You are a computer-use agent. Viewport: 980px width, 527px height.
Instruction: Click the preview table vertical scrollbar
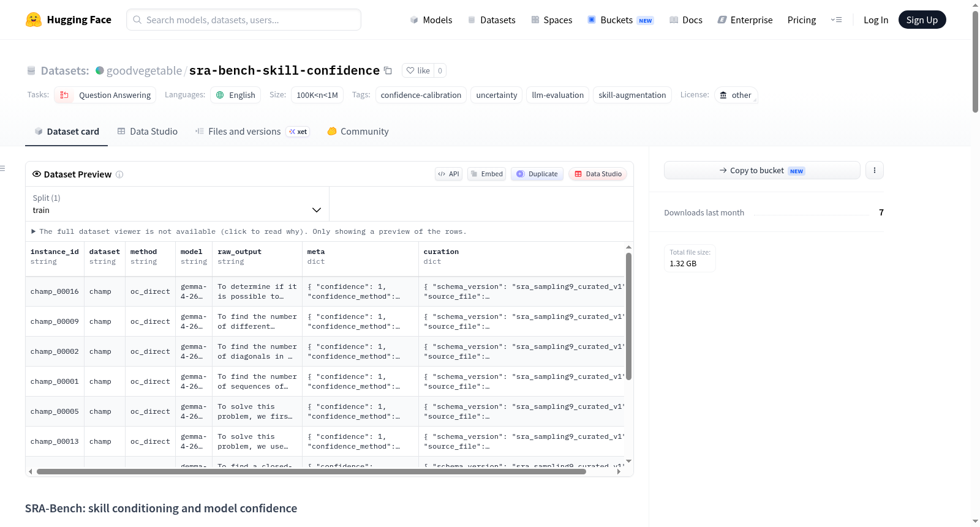628,316
